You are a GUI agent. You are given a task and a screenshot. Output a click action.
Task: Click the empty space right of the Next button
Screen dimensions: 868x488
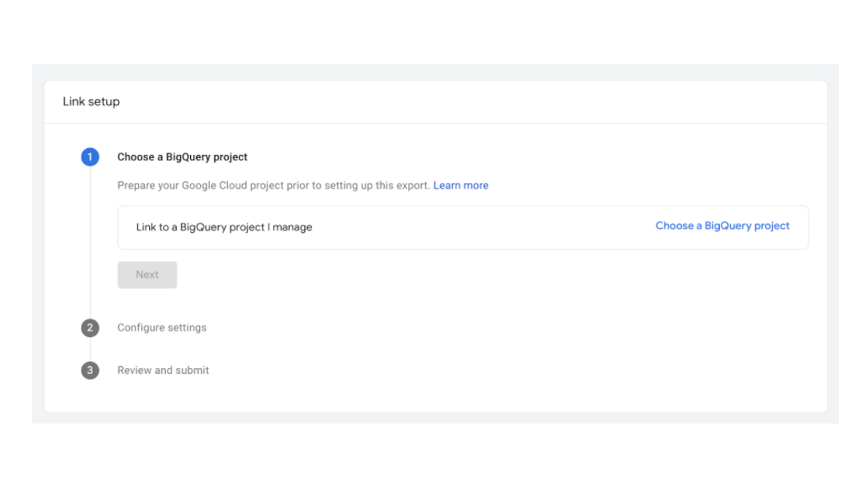click(407, 275)
